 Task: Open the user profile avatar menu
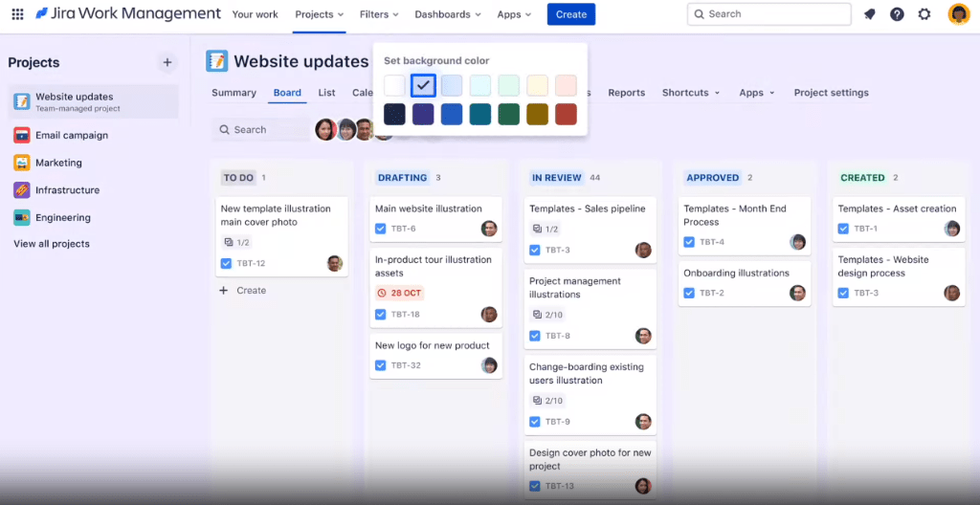958,13
